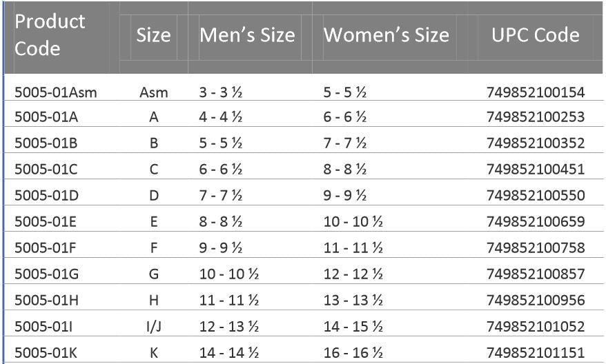
Task: Click size B cell
Action: pyautogui.click(x=154, y=143)
